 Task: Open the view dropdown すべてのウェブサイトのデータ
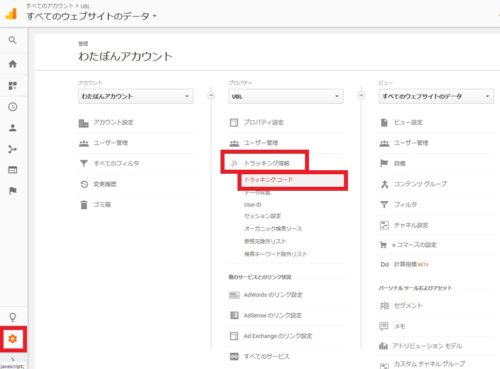tap(436, 96)
